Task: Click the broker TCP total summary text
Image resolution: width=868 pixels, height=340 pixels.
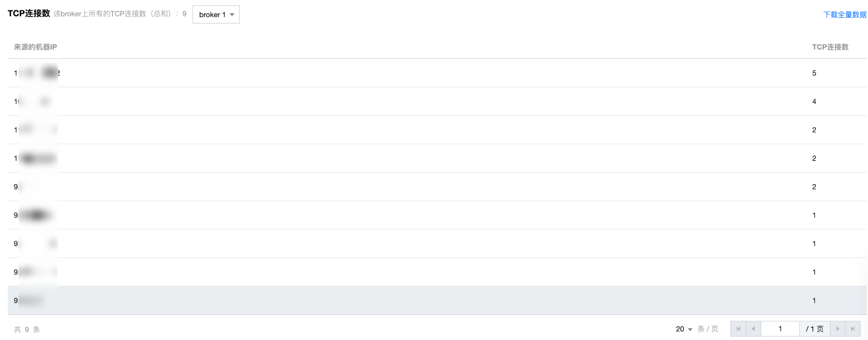Action: 120,14
